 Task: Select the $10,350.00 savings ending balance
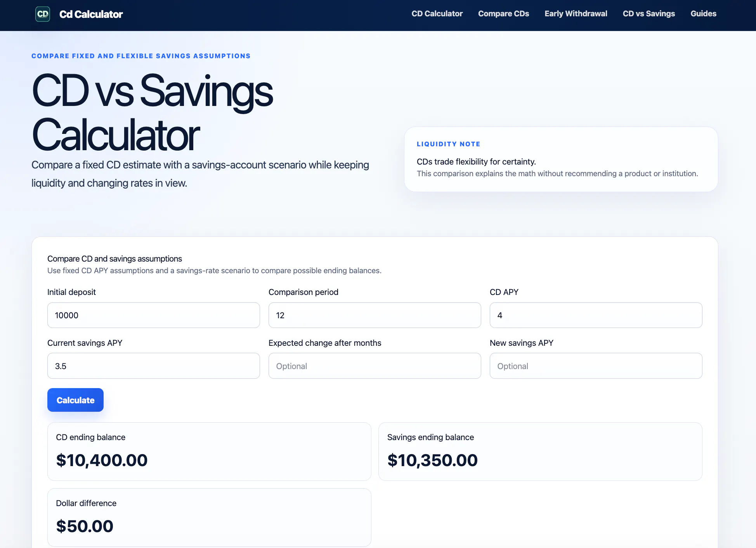[432, 460]
